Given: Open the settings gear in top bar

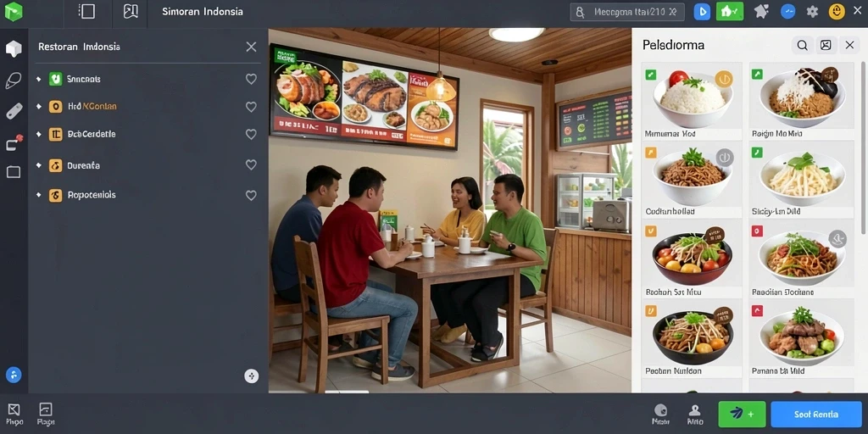Looking at the screenshot, I should point(812,12).
